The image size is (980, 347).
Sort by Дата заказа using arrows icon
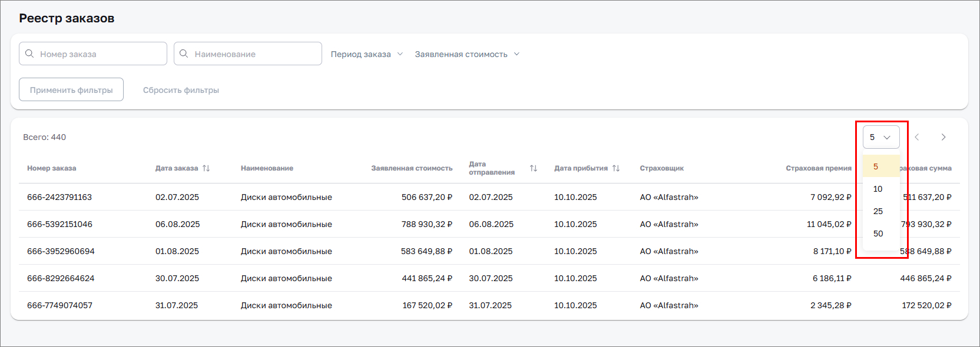tap(206, 168)
